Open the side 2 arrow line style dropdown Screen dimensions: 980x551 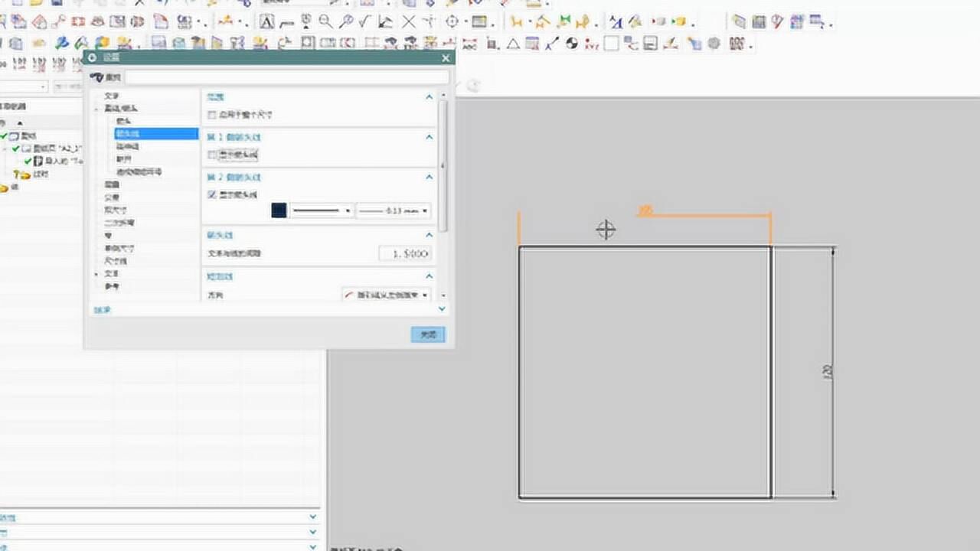pos(322,210)
